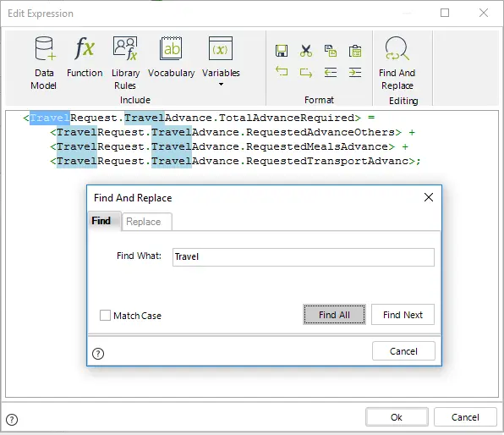Open help in Find And Replace dialog

[98, 354]
